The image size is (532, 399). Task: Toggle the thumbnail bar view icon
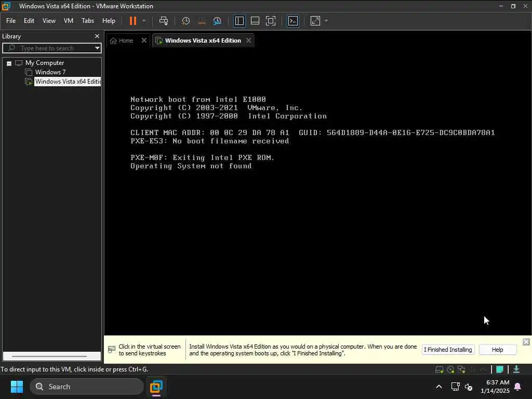(255, 21)
